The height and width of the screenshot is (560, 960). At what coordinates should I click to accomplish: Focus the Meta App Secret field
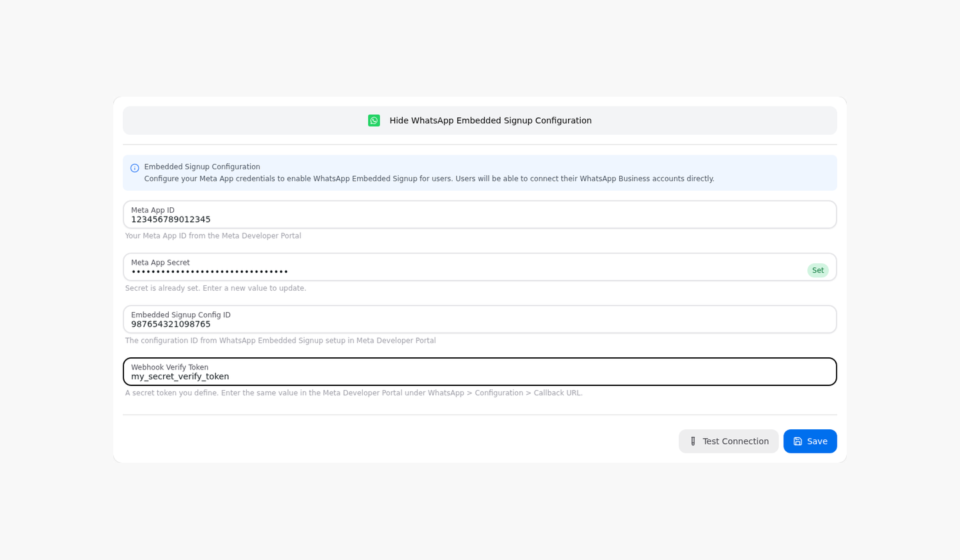point(480,267)
